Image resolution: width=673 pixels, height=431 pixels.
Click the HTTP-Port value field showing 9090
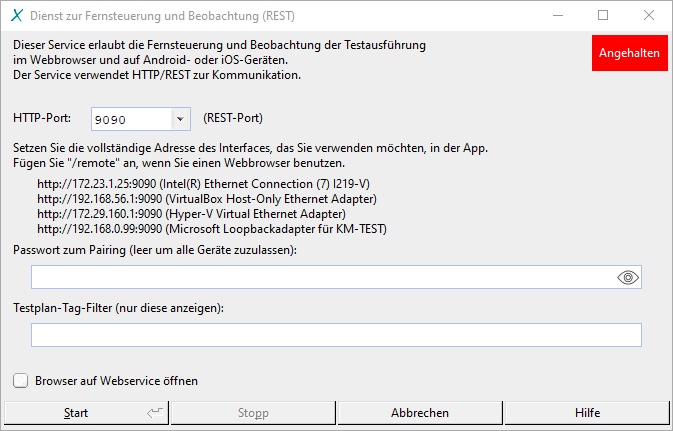(x=131, y=119)
